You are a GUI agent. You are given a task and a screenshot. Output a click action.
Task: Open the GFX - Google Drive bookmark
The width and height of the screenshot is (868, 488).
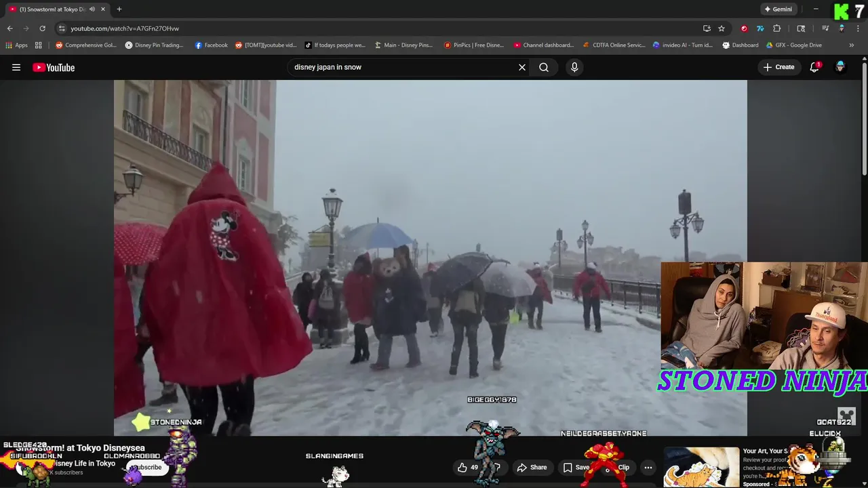tap(794, 45)
